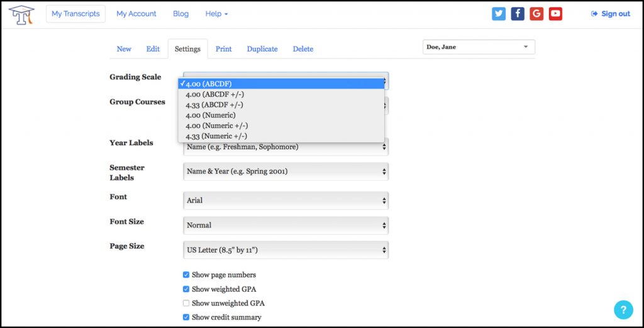This screenshot has width=644, height=328.
Task: Click the Page Size field label
Action: [x=126, y=246]
